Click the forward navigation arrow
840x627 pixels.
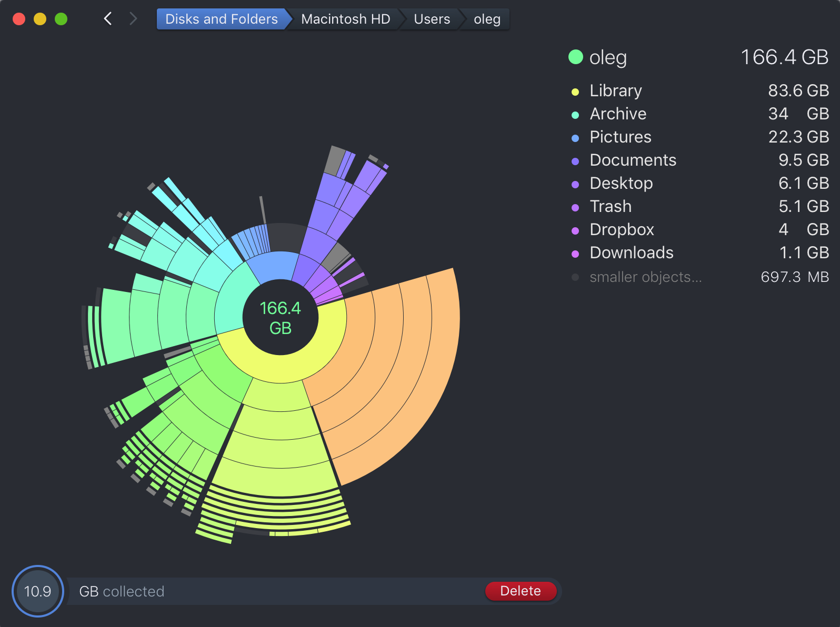[x=133, y=19]
